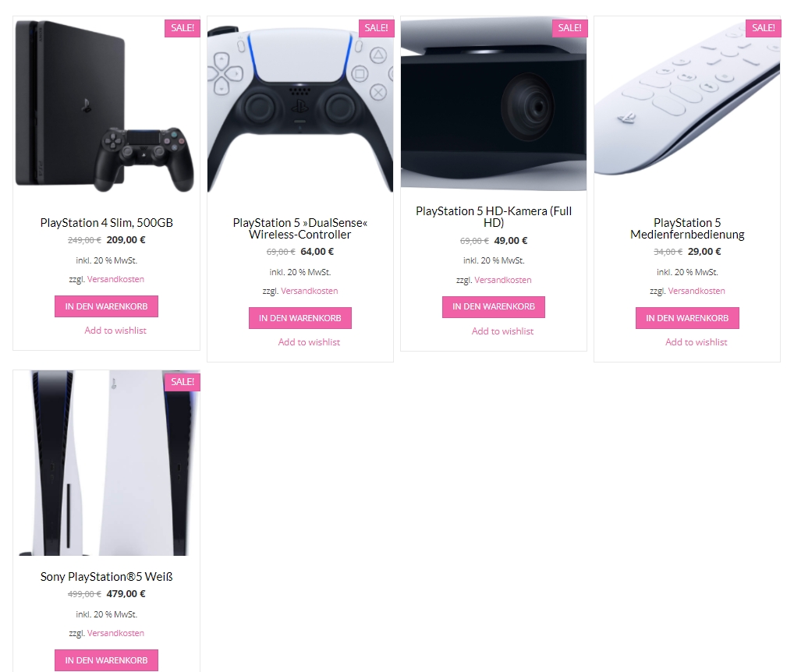Click SALE badge on DualSense controller

(x=376, y=28)
